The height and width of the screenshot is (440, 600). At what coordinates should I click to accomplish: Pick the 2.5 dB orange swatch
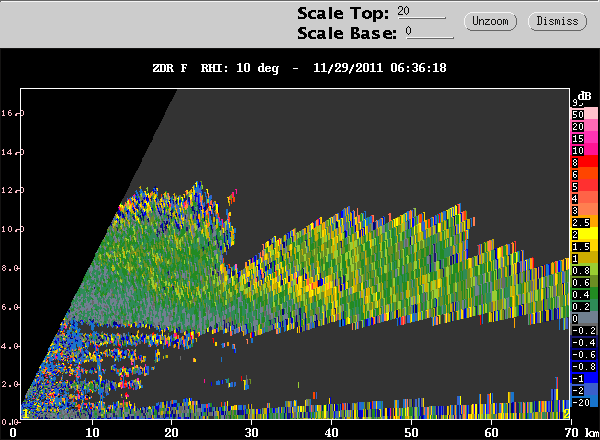click(584, 222)
